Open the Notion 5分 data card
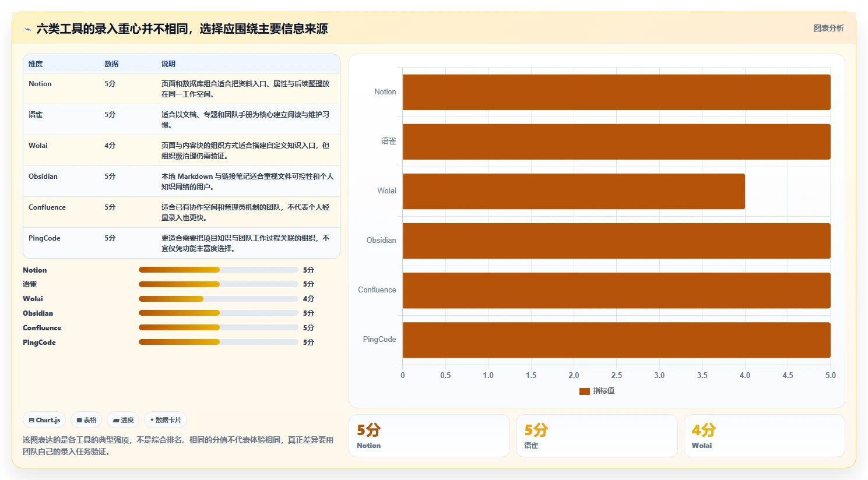The image size is (868, 480). pyautogui.click(x=429, y=436)
